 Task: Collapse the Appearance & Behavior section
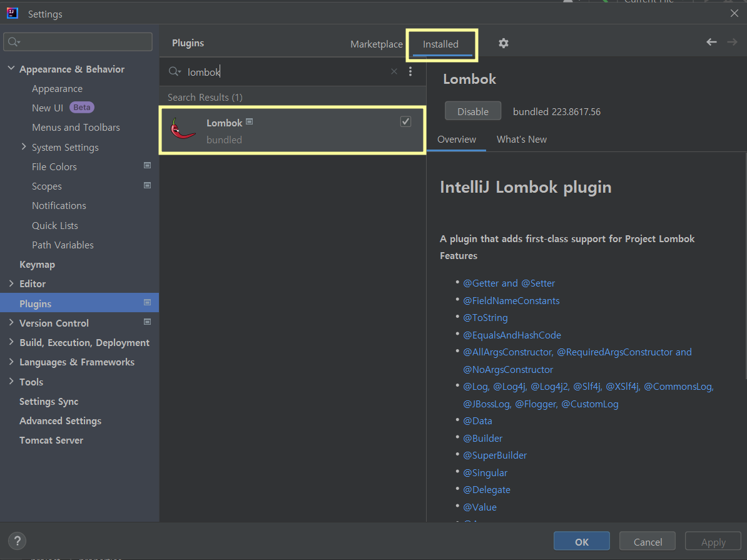pyautogui.click(x=11, y=69)
